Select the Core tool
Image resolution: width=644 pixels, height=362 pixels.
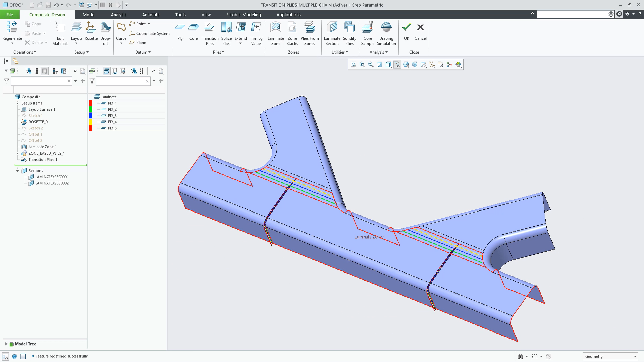coord(193,31)
